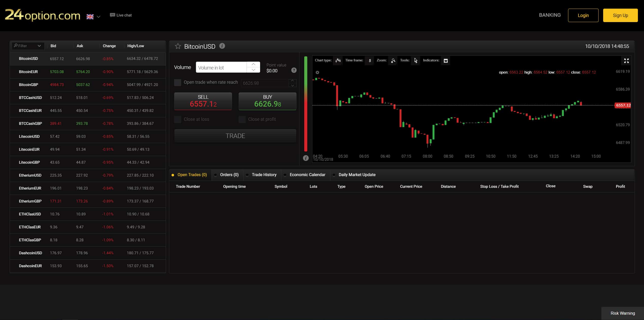Lower the trigger rate with down arrow
Image resolution: width=644 pixels, height=320 pixels.
(292, 85)
